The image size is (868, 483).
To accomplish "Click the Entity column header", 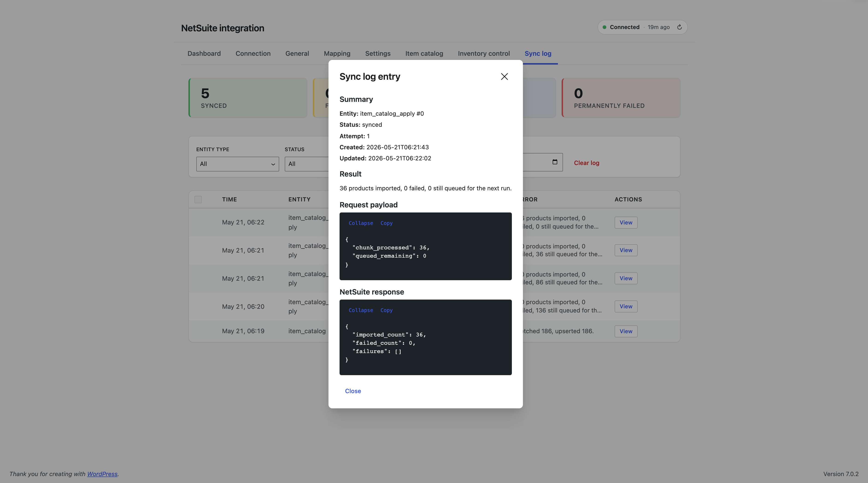I will click(299, 200).
